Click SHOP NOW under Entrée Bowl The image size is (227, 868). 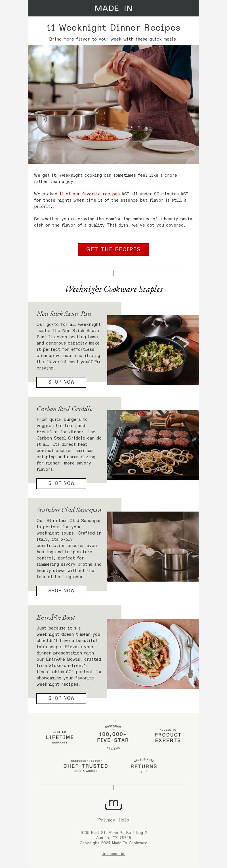pyautogui.click(x=61, y=698)
